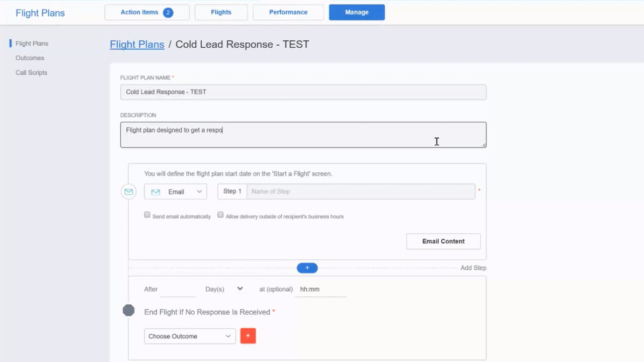Switch to the Flights tab
The width and height of the screenshot is (644, 362).
[220, 13]
